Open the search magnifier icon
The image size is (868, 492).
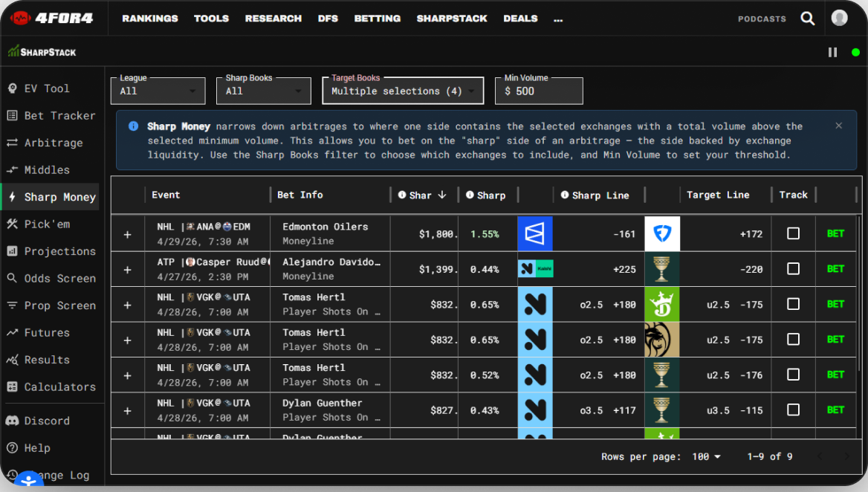pyautogui.click(x=808, y=19)
